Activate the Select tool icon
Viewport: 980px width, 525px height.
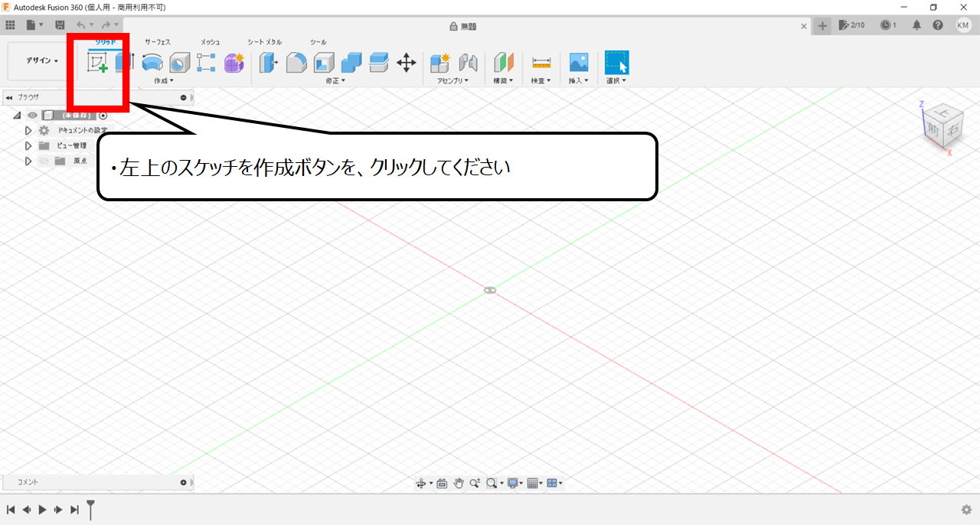616,63
